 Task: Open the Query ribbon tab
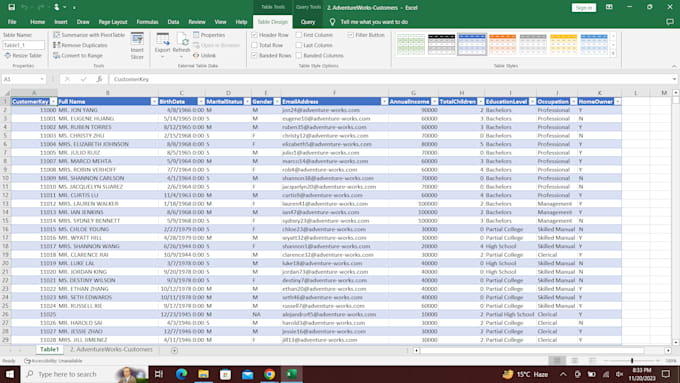click(x=308, y=22)
